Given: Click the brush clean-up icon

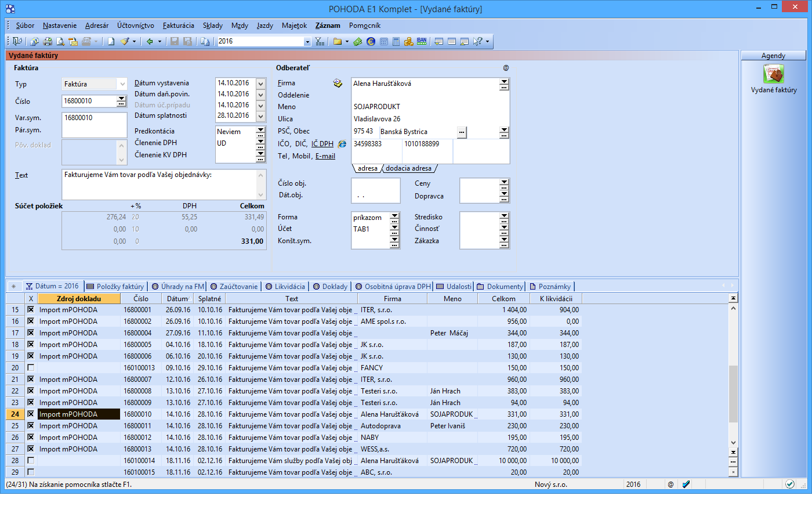Looking at the screenshot, I should (x=125, y=41).
